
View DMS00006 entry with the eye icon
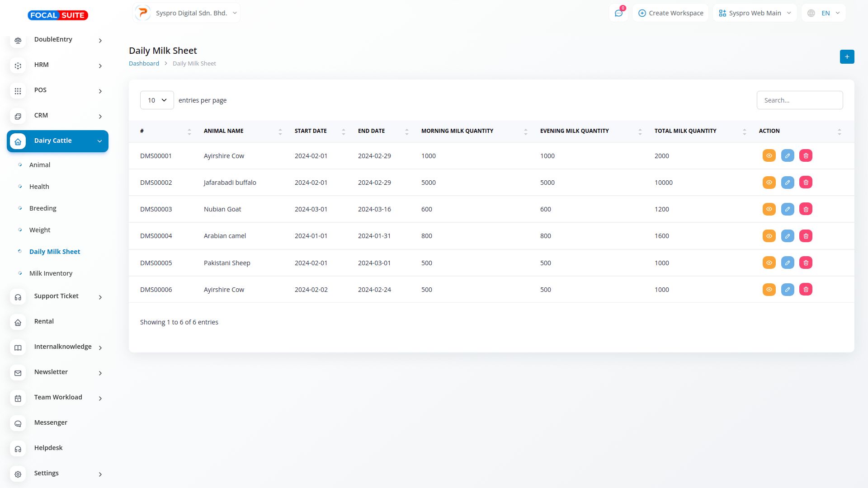[769, 290]
